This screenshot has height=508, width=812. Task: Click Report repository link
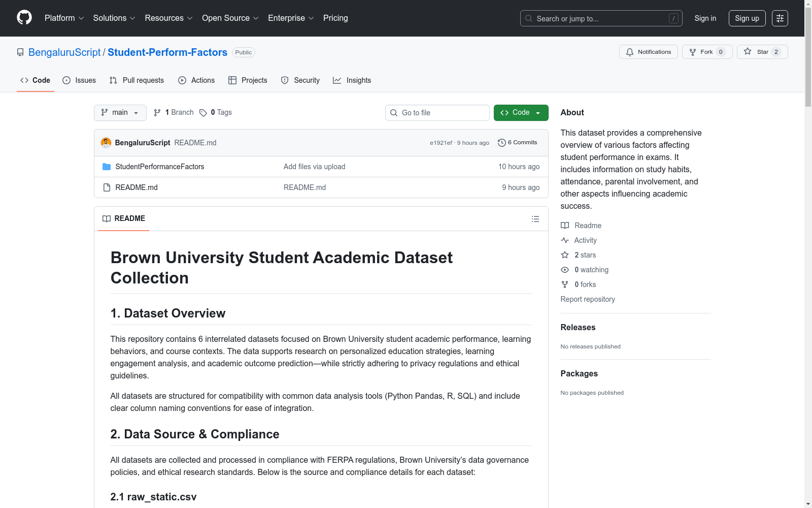588,299
